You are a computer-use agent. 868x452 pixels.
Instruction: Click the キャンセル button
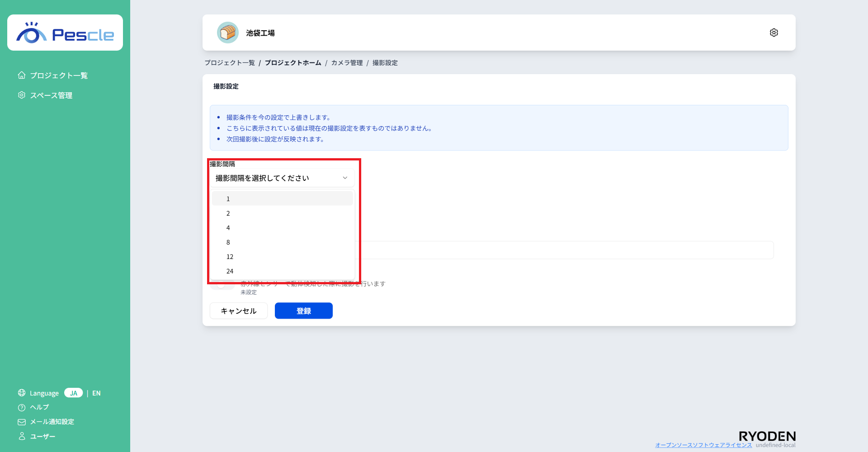tap(238, 311)
